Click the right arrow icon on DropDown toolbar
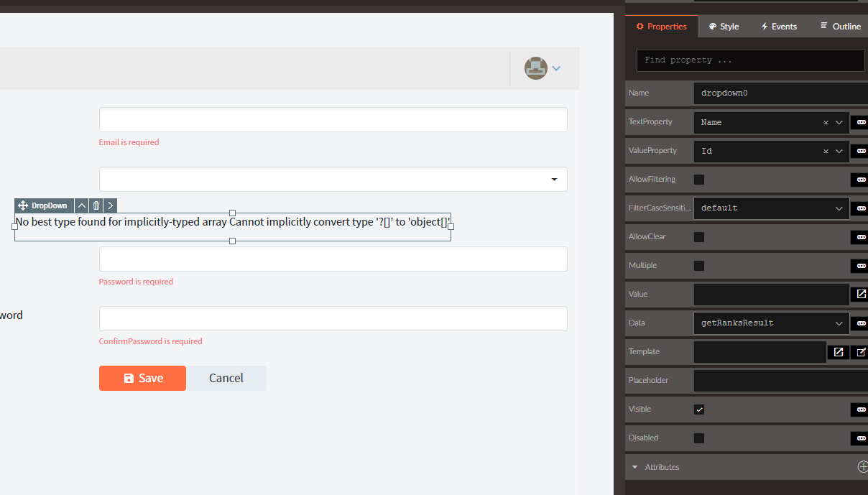The width and height of the screenshot is (868, 495). pyautogui.click(x=110, y=205)
